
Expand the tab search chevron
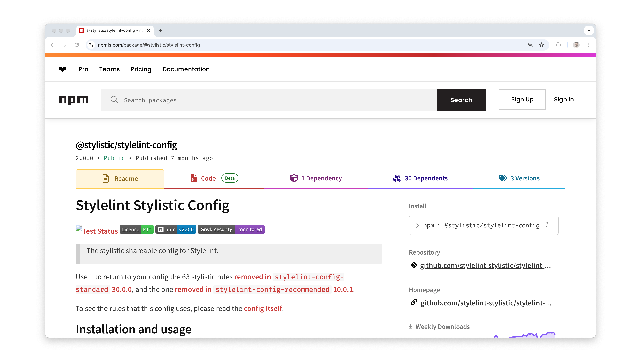(589, 30)
